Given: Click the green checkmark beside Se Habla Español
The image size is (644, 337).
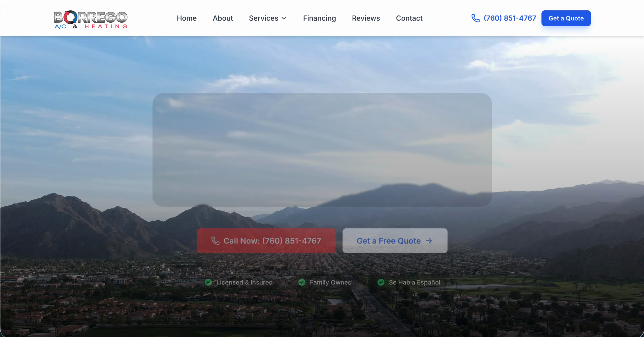Looking at the screenshot, I should (381, 282).
